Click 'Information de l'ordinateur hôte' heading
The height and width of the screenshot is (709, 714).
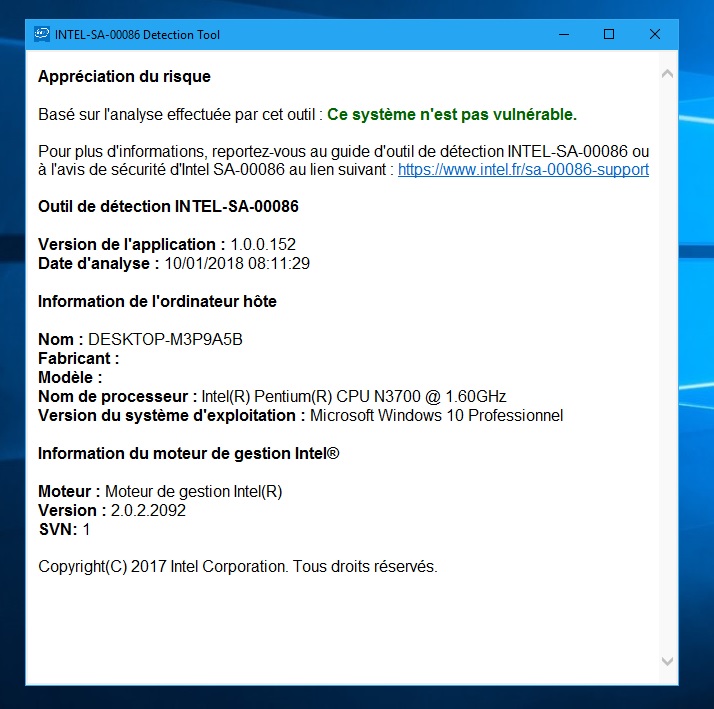coord(158,301)
